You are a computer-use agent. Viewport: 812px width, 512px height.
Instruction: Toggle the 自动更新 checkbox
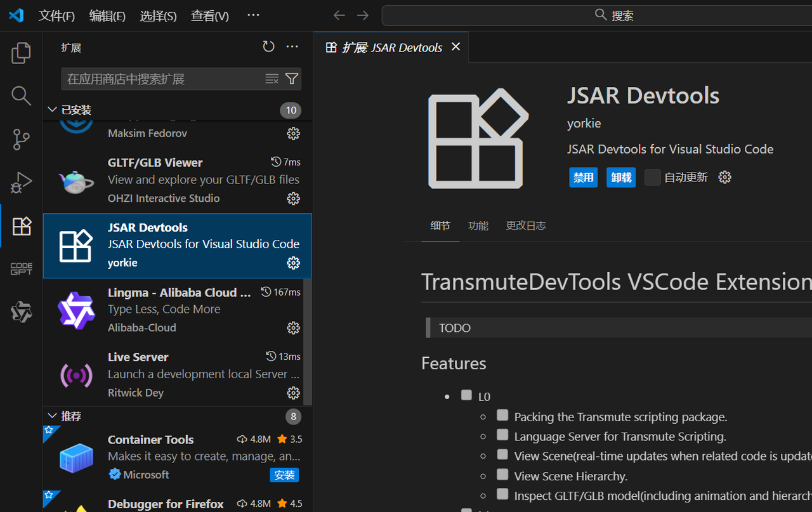[x=653, y=177]
